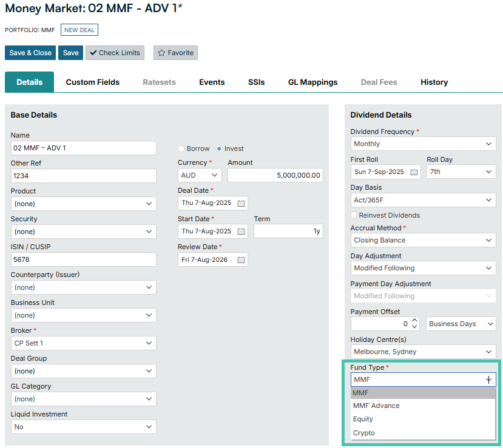
Task: Open the Deal Date calendar picker icon
Action: pyautogui.click(x=241, y=203)
